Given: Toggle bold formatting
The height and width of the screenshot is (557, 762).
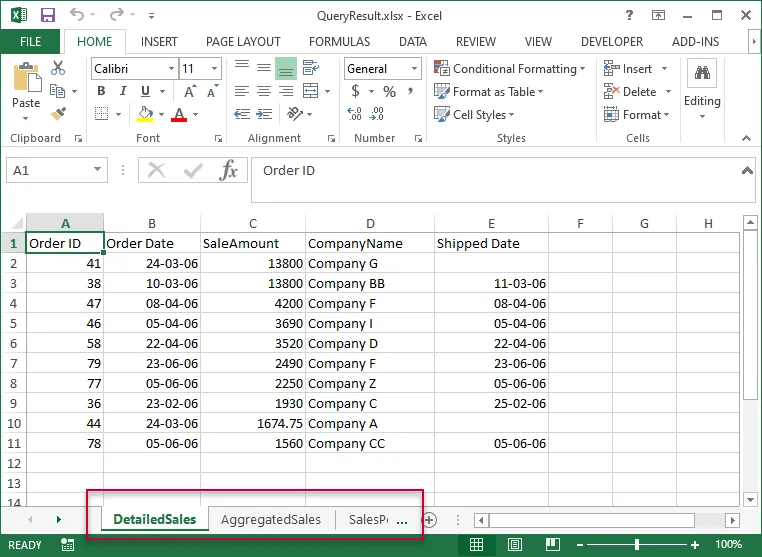Looking at the screenshot, I should tap(101, 91).
